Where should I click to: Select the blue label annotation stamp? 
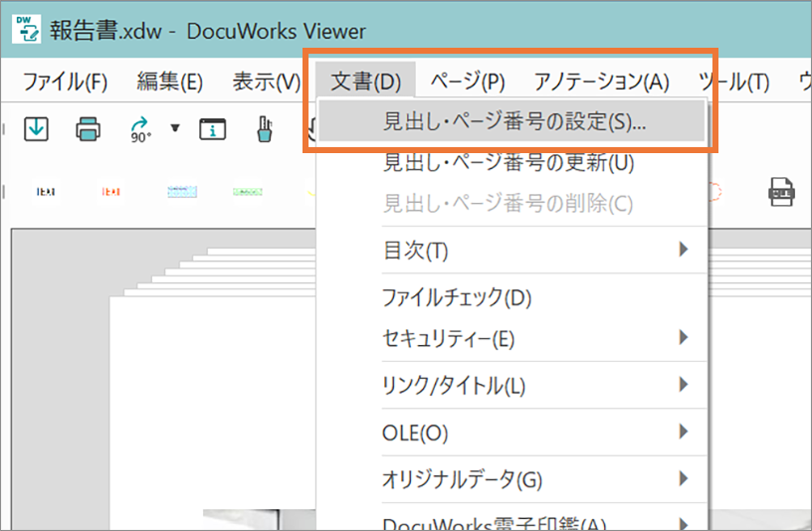182,192
